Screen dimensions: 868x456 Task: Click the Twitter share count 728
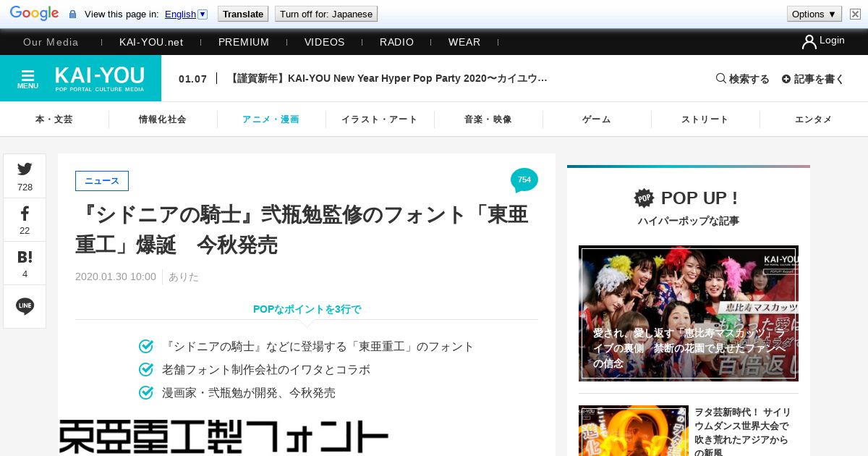coord(25,187)
